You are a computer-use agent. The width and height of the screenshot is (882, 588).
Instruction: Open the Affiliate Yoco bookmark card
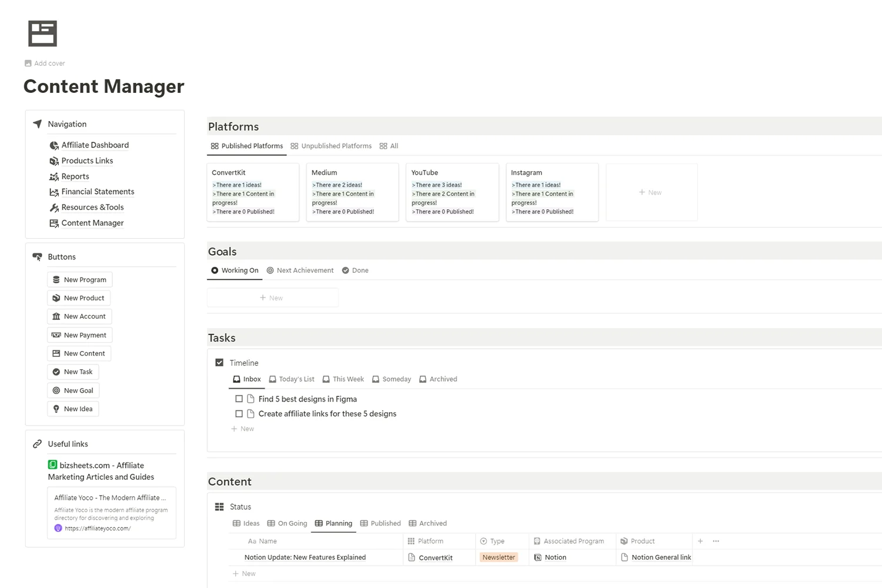(x=112, y=513)
